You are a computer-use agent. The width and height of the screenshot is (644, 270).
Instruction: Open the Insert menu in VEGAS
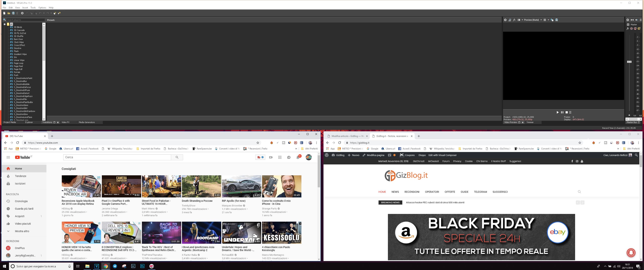[25, 8]
